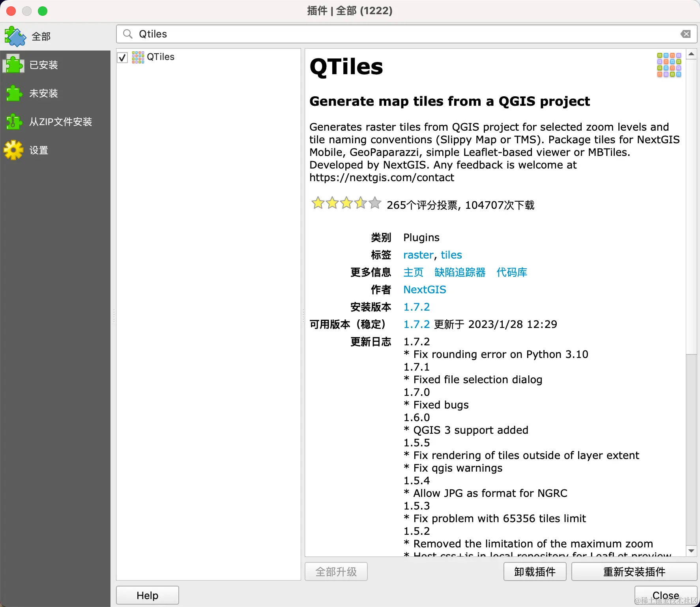Click the 从ZIP文件安装 zip icon
700x607 pixels.
[x=14, y=122]
